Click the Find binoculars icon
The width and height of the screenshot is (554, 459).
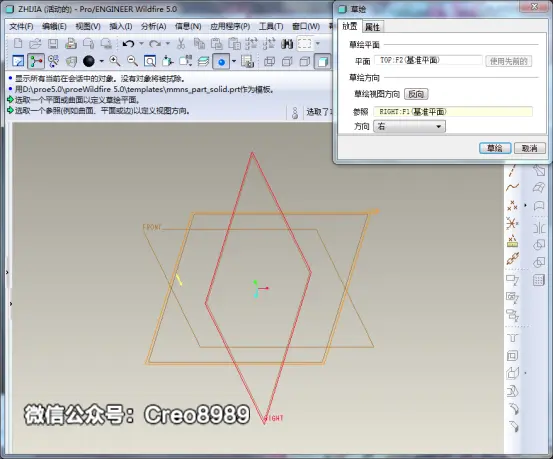(287, 44)
